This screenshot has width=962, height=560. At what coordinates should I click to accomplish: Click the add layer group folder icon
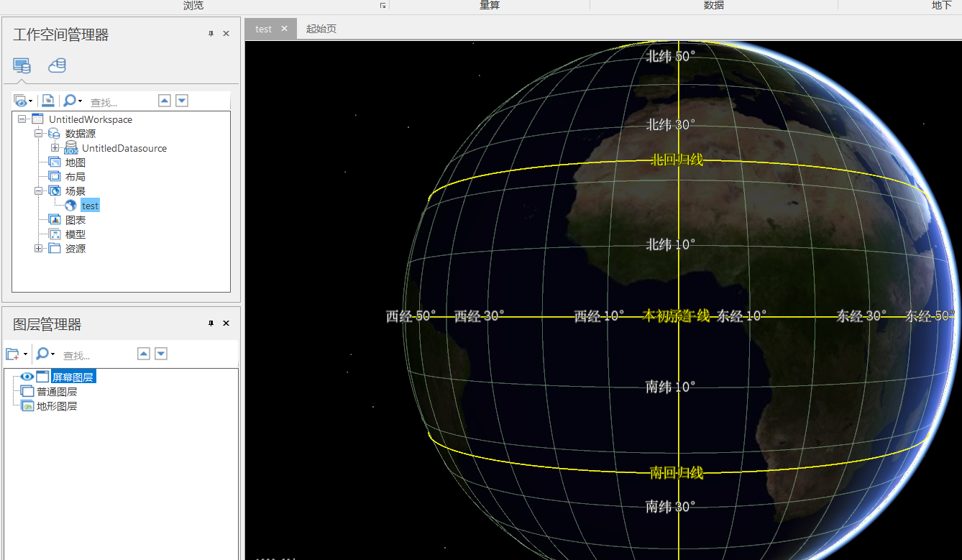point(12,354)
